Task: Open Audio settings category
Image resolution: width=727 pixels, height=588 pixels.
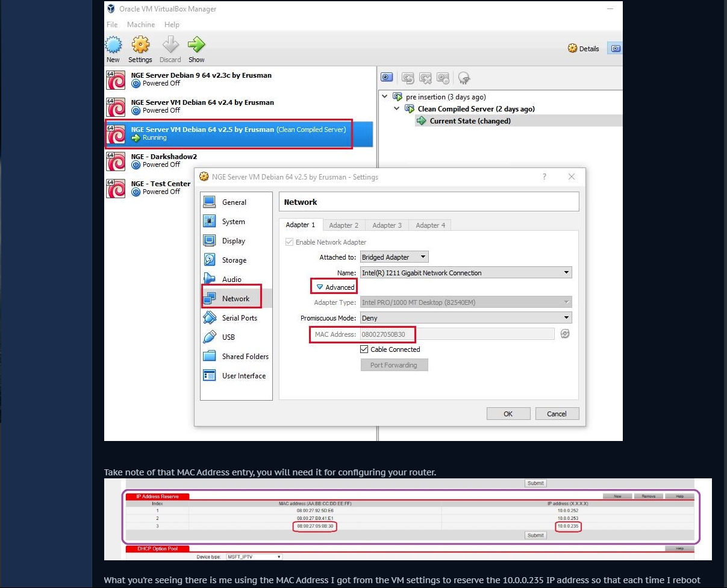Action: click(236, 280)
